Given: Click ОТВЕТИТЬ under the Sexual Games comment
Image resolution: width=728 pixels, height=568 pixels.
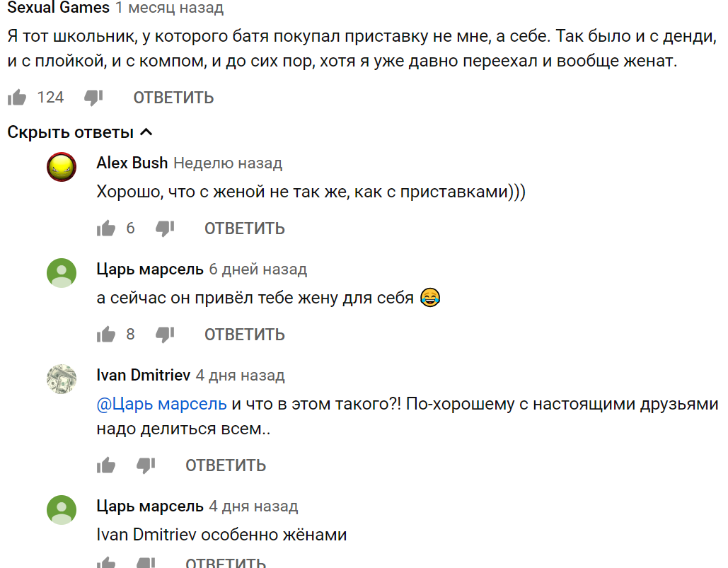Looking at the screenshot, I should pyautogui.click(x=173, y=98).
